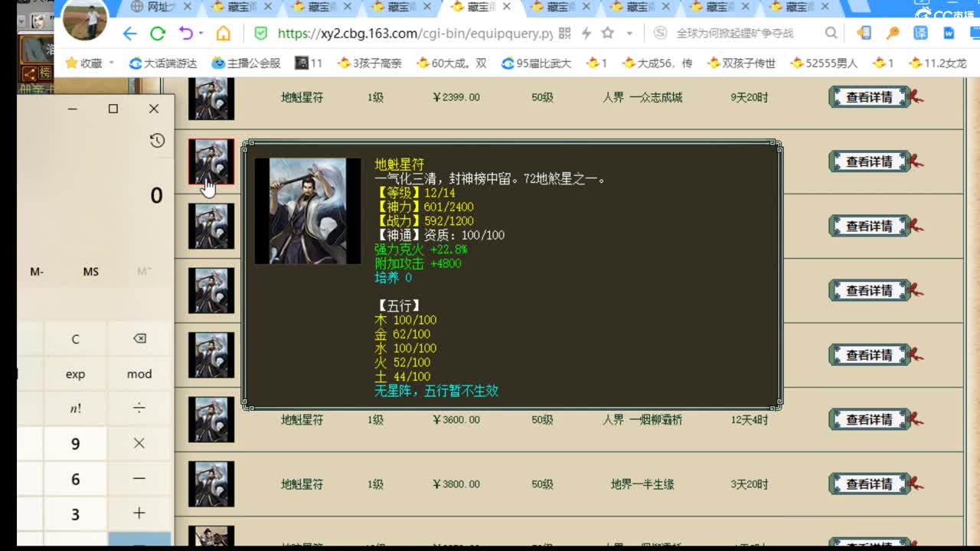Click the green security shield in address bar
This screenshot has height=551, width=980.
pos(261,34)
